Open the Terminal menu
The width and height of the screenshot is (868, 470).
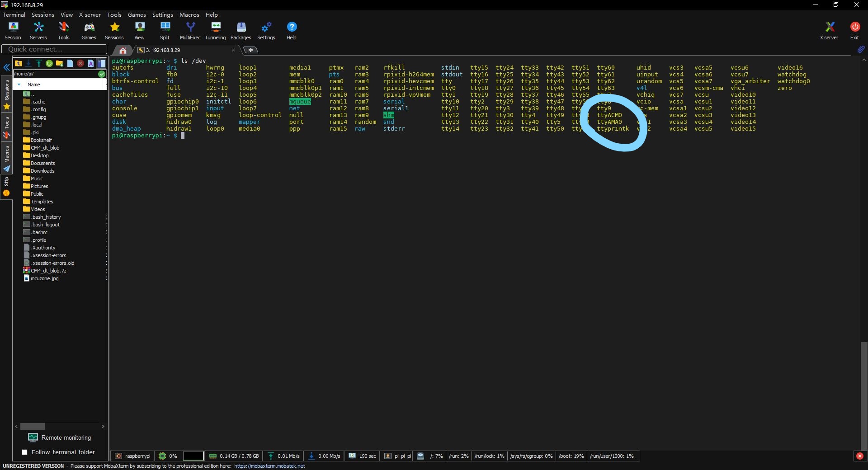click(x=14, y=14)
